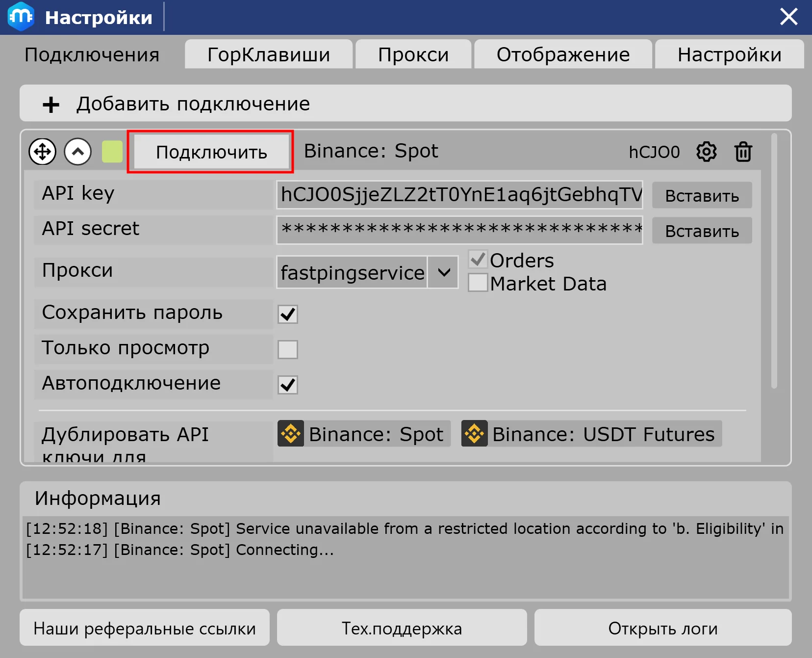812x658 pixels.
Task: Click the plus icon to add connection
Action: (x=51, y=105)
